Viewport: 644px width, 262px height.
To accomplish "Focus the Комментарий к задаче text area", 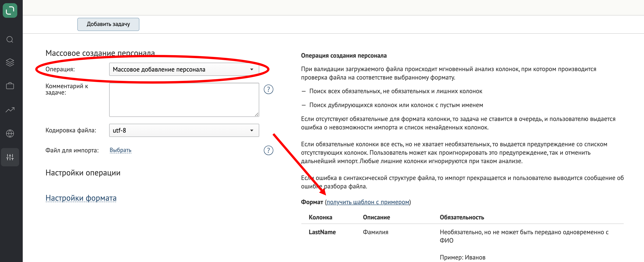I will (x=184, y=100).
